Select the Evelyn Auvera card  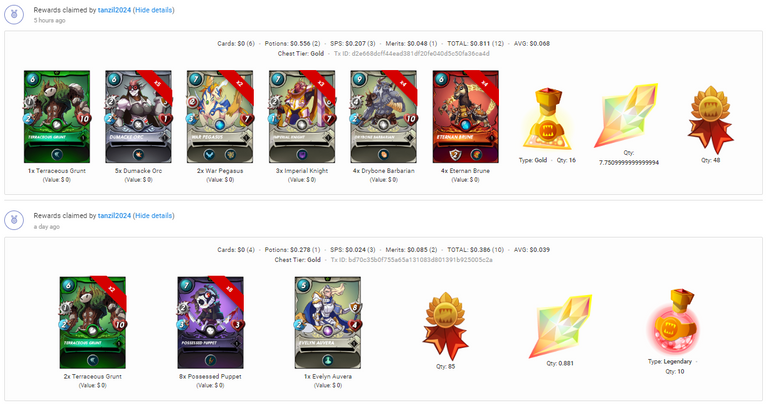[328, 322]
